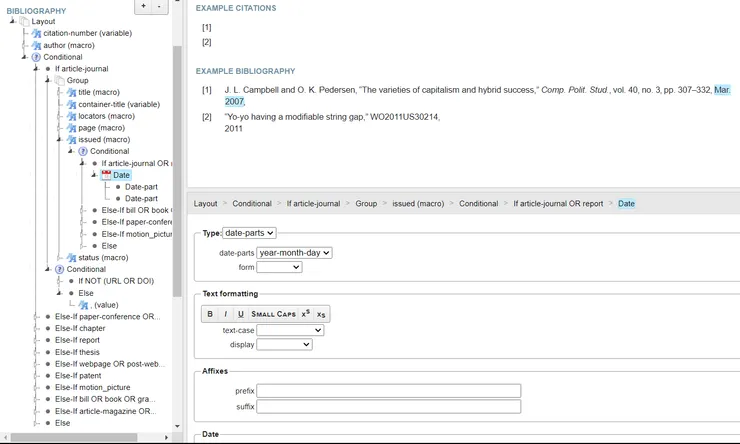Viewport: 740px width, 444px height.
Task: Select the Layout folder icon
Action: (x=25, y=22)
